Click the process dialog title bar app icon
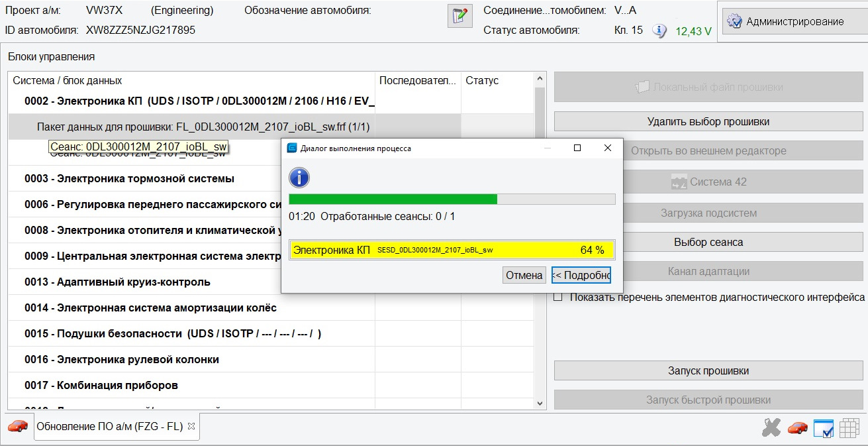 [x=292, y=148]
